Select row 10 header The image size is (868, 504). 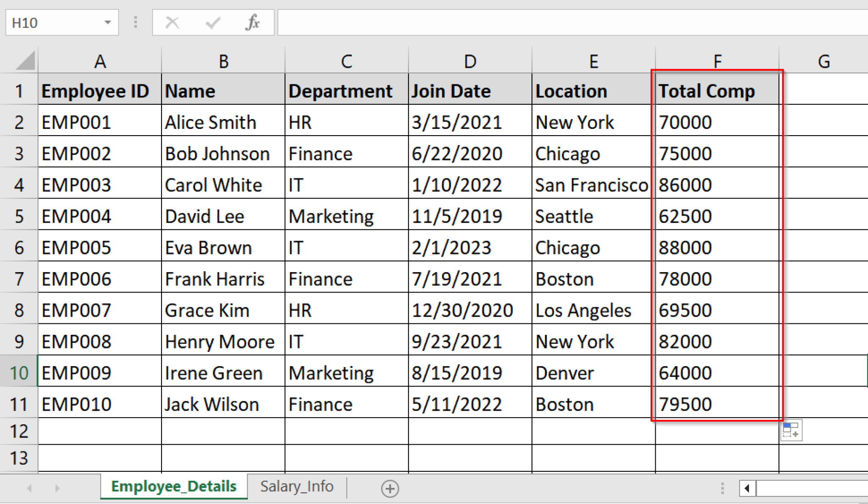(19, 373)
